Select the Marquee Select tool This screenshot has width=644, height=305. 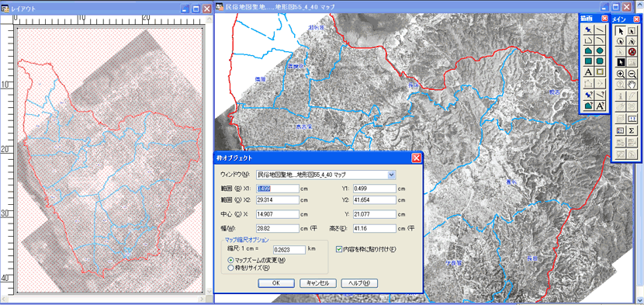point(632,31)
